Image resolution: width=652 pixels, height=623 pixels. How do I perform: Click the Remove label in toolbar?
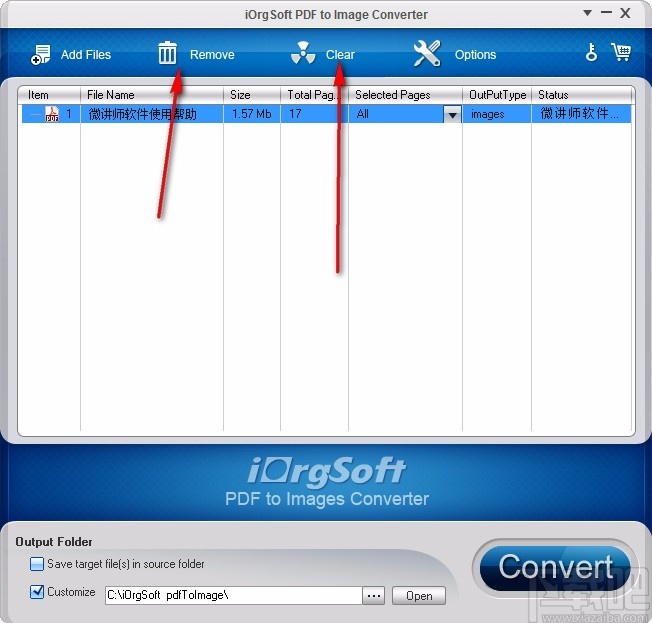[212, 54]
